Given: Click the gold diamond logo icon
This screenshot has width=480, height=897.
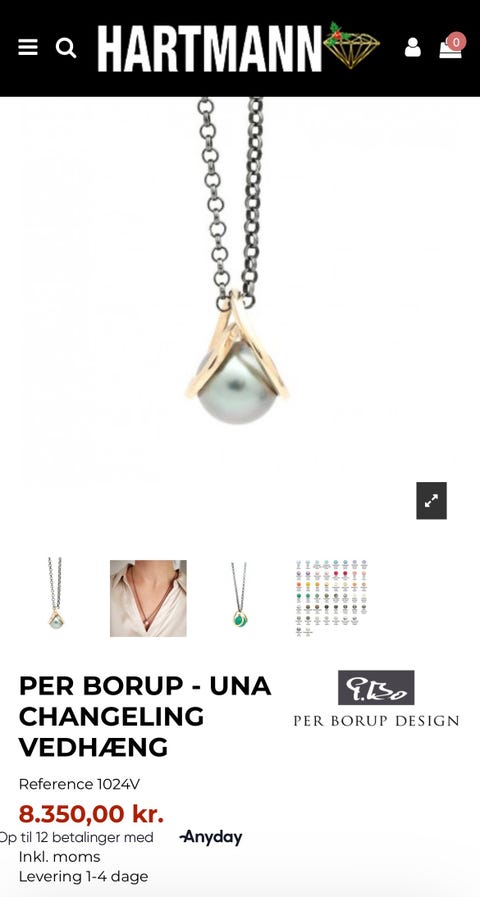Looking at the screenshot, I should (x=351, y=46).
